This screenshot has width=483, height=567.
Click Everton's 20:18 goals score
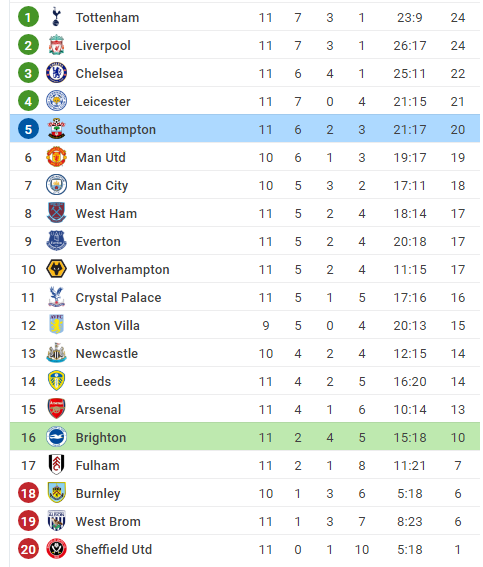(410, 242)
